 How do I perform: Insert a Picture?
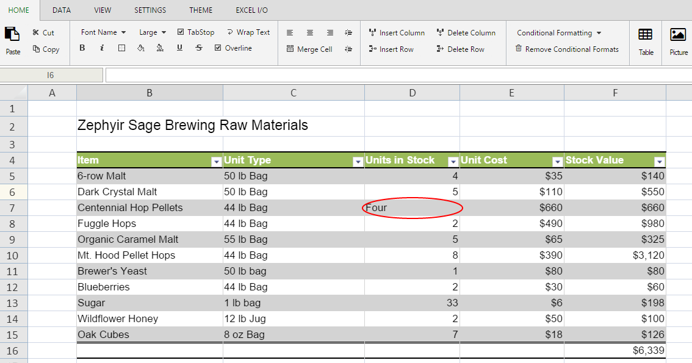[x=678, y=41]
